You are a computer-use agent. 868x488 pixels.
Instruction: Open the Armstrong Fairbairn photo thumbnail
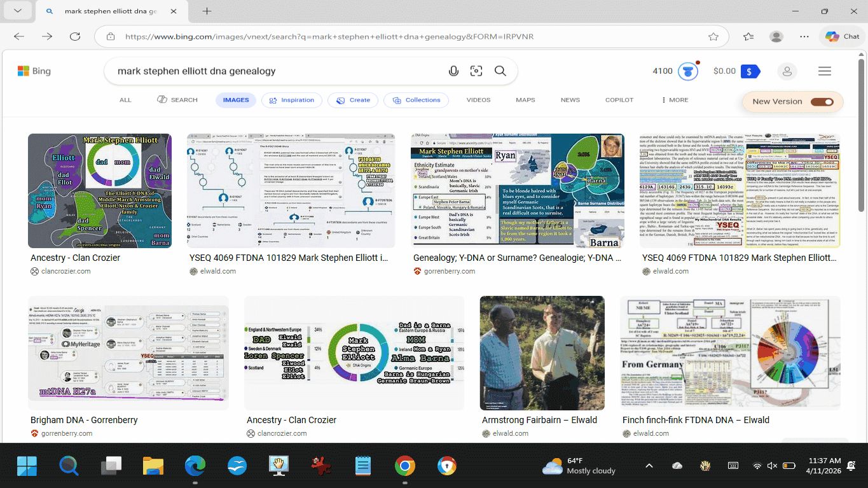pyautogui.click(x=542, y=353)
